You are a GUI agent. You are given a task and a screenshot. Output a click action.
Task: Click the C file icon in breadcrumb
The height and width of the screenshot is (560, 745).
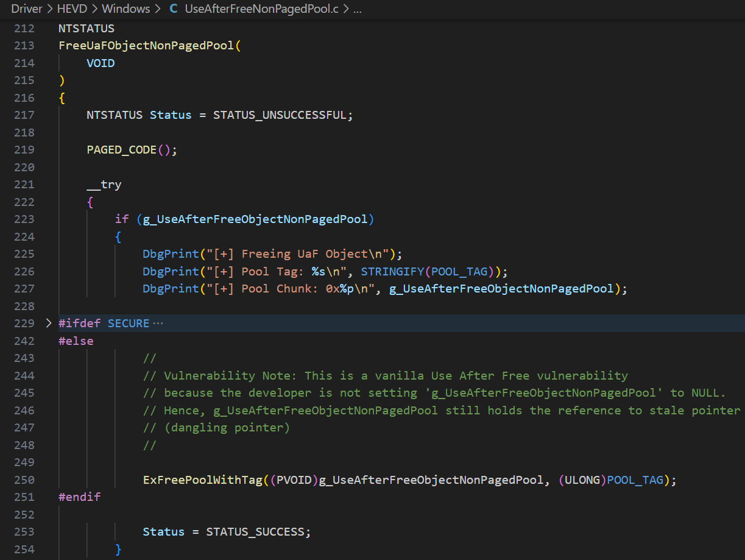(174, 9)
